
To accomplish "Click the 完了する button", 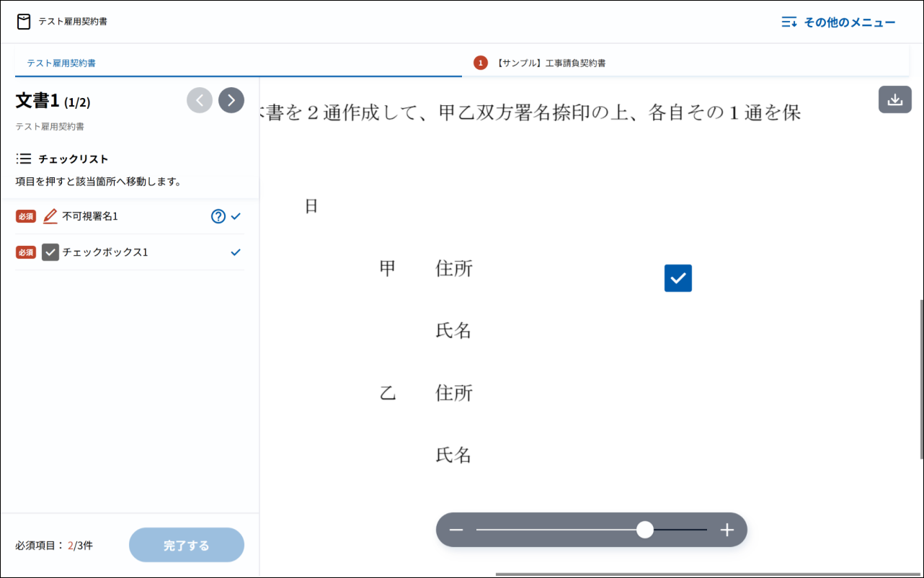I will tap(187, 546).
